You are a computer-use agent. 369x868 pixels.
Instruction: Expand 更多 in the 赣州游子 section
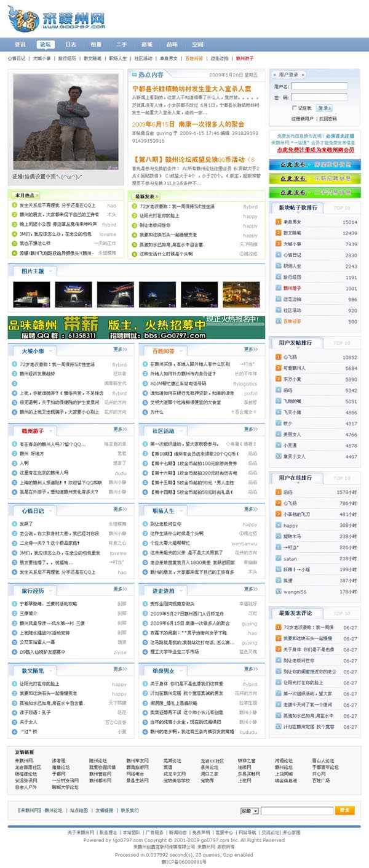(x=120, y=429)
